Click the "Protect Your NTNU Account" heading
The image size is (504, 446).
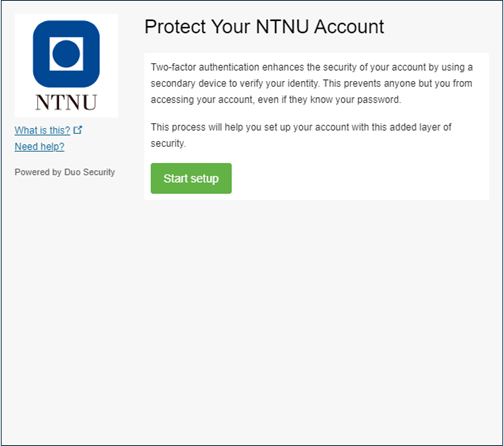click(x=264, y=27)
